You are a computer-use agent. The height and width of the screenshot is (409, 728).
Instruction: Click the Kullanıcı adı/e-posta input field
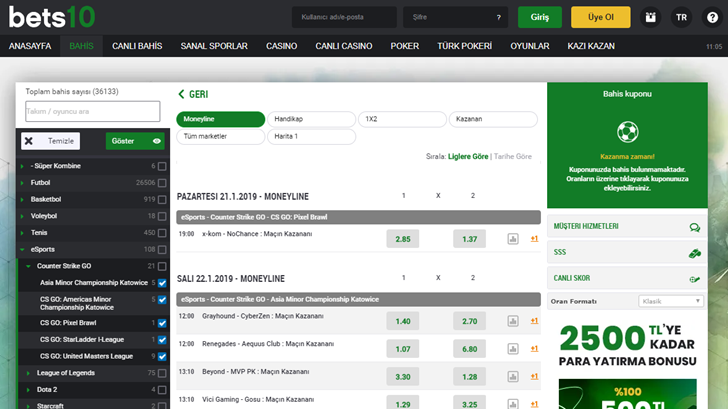point(344,18)
